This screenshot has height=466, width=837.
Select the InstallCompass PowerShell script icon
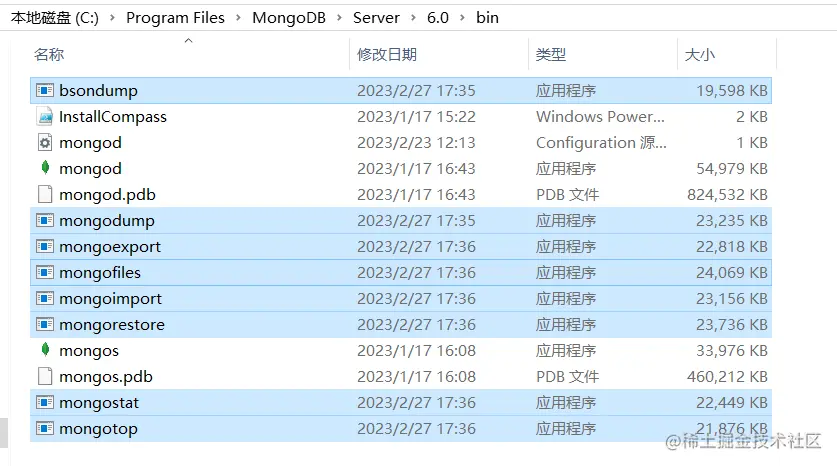(44, 117)
